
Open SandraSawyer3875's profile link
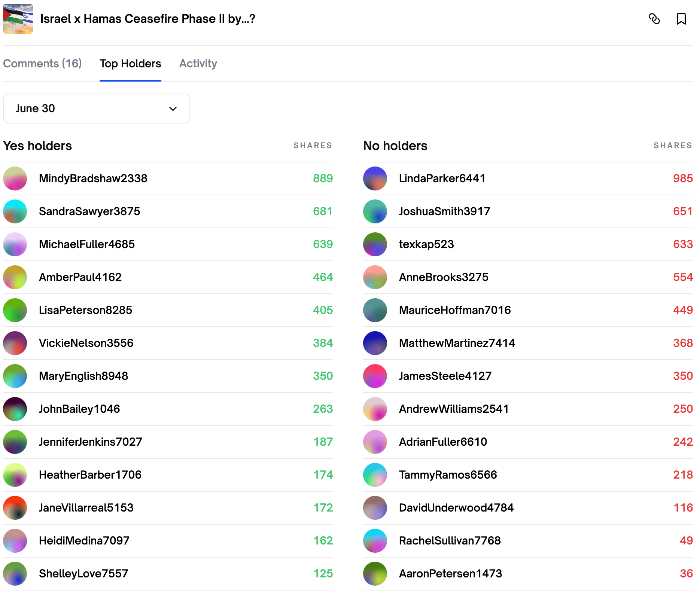(89, 211)
